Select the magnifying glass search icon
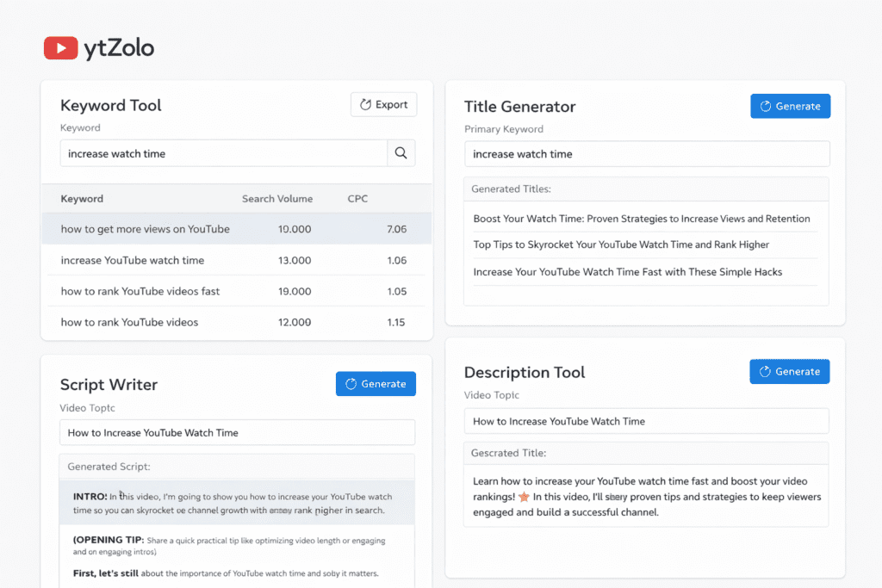Viewport: 882px width, 588px height. pyautogui.click(x=402, y=152)
